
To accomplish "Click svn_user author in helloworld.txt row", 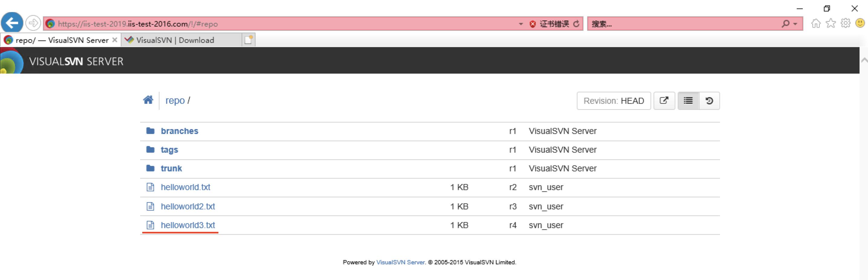I will [546, 187].
